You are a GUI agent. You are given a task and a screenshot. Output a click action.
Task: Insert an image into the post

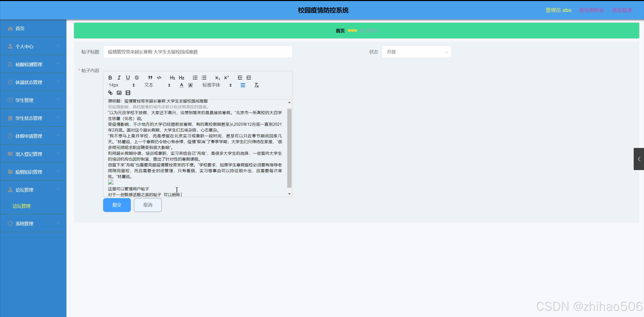coord(119,93)
